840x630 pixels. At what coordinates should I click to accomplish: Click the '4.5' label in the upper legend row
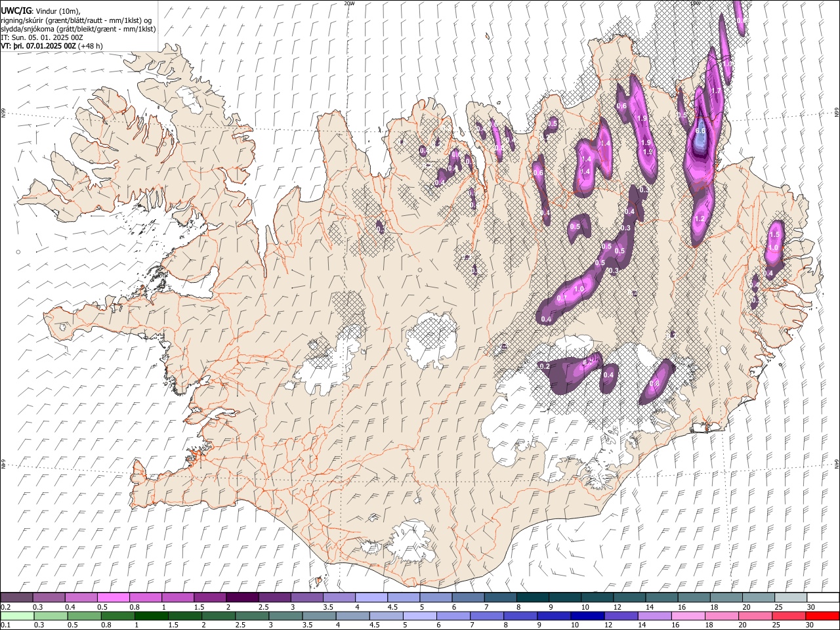[x=392, y=607]
